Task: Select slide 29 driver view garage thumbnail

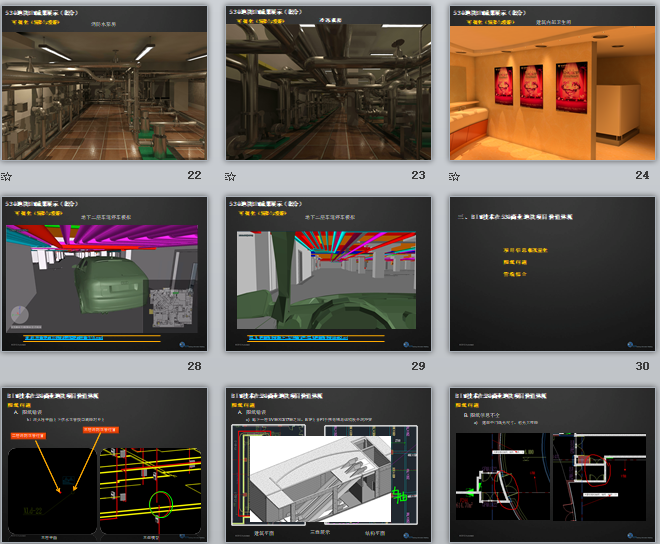Action: click(x=329, y=274)
